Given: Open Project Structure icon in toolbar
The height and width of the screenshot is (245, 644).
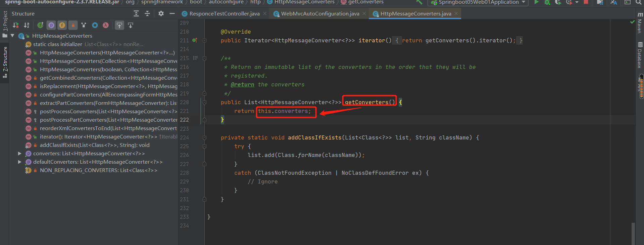Looking at the screenshot, I should pyautogui.click(x=600, y=2).
